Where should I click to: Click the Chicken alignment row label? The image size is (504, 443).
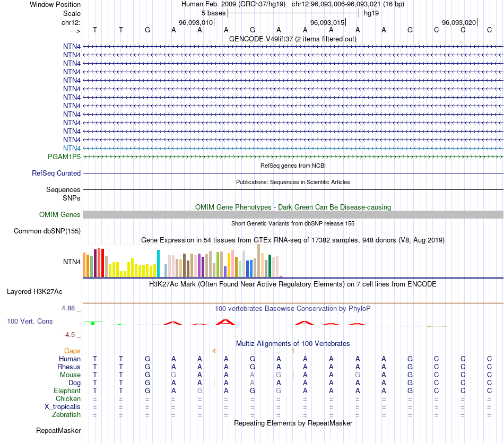[x=68, y=398]
